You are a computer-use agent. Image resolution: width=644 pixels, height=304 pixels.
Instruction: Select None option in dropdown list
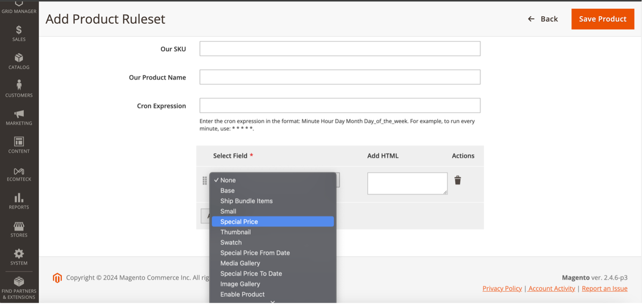click(273, 180)
